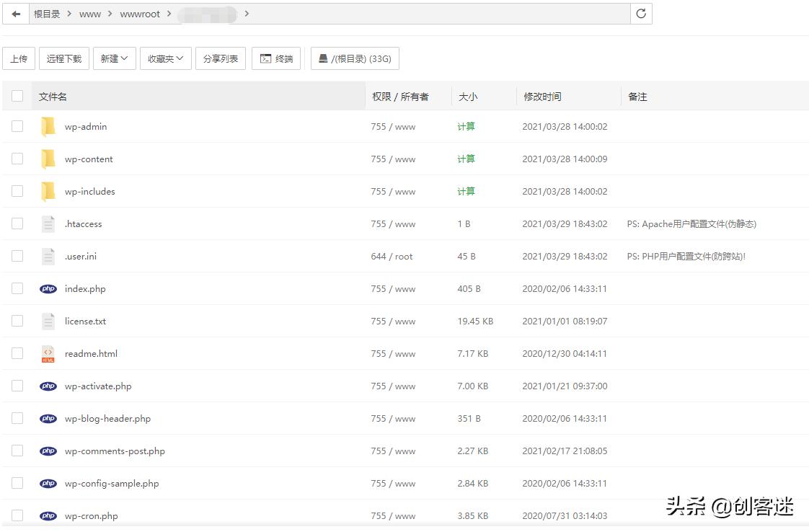Click the .htaccess file icon
This screenshot has height=532, width=809.
pos(48,224)
